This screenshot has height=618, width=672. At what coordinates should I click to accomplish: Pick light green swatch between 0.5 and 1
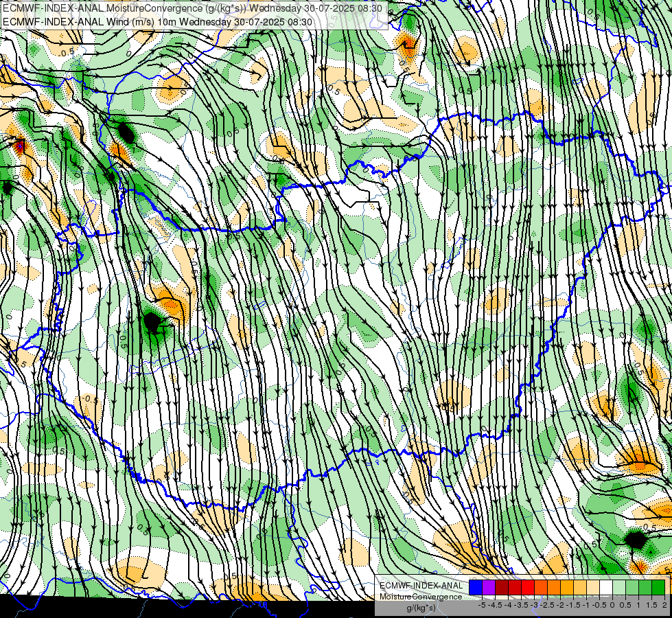(x=632, y=588)
